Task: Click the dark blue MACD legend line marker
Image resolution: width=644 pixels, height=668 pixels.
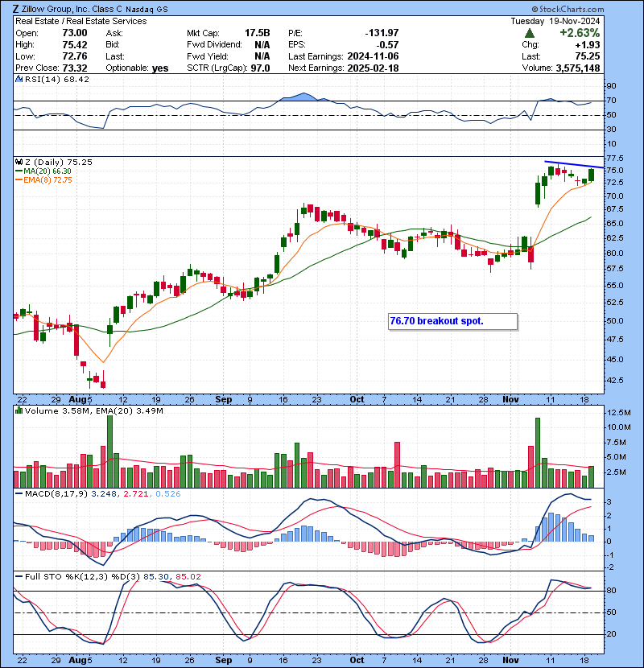Action: (19, 494)
